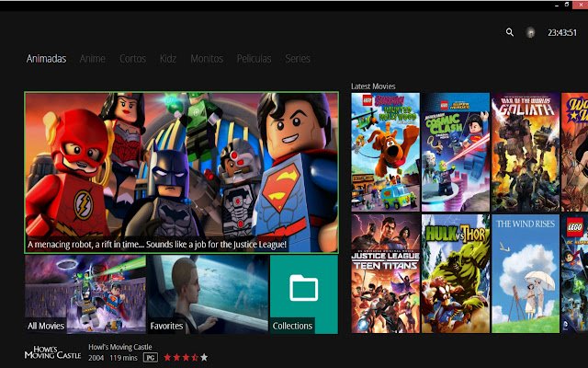Select the Animadas tab
588x368 pixels.
(x=47, y=59)
